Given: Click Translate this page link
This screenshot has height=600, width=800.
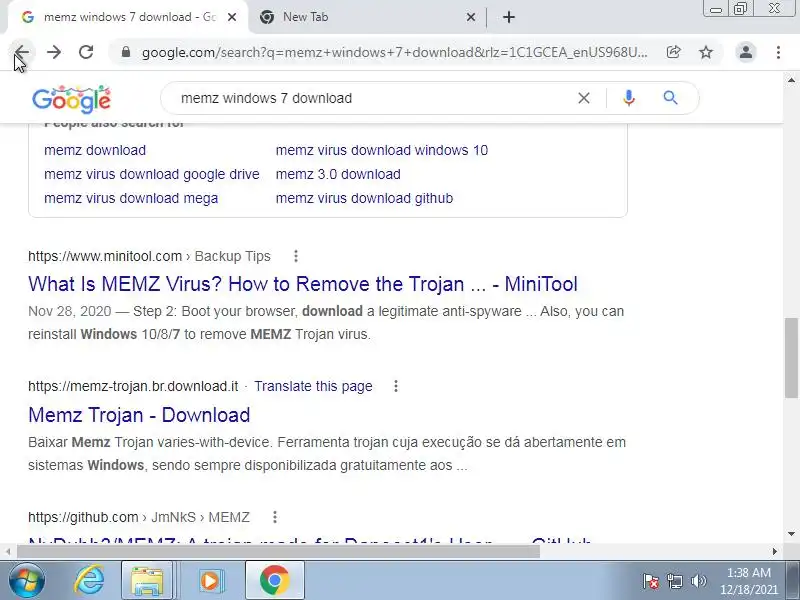Looking at the screenshot, I should [313, 386].
